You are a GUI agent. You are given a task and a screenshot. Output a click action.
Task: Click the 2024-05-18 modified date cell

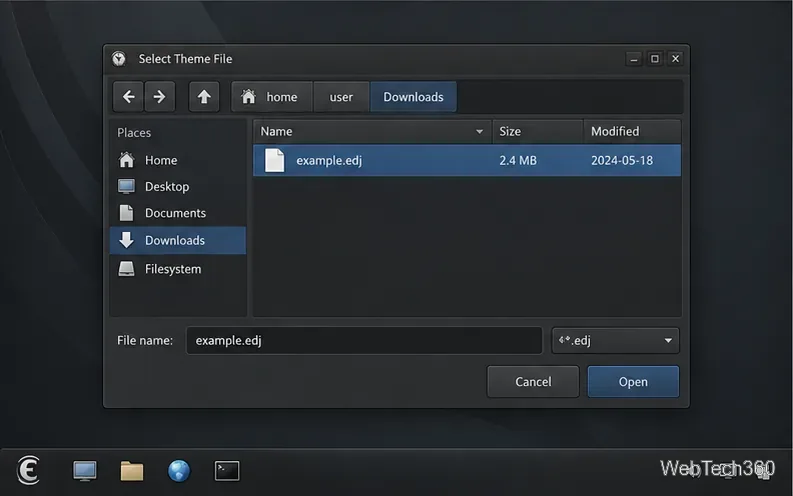(x=622, y=161)
